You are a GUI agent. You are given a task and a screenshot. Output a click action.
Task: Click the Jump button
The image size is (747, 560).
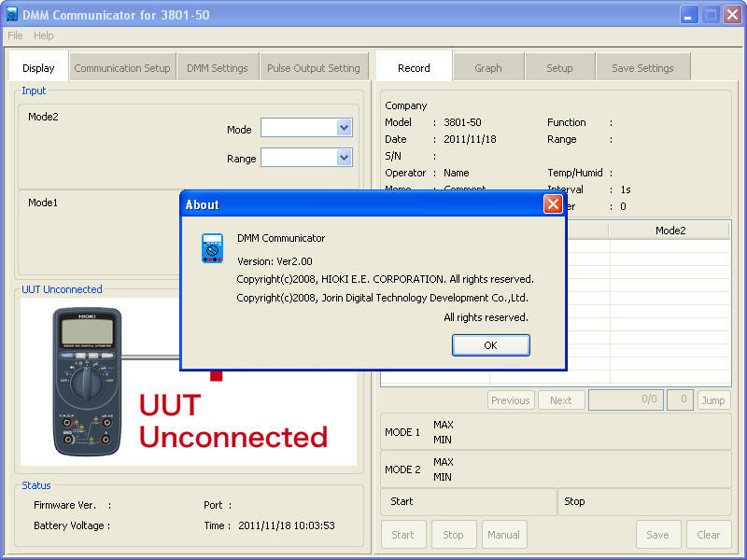(x=713, y=400)
